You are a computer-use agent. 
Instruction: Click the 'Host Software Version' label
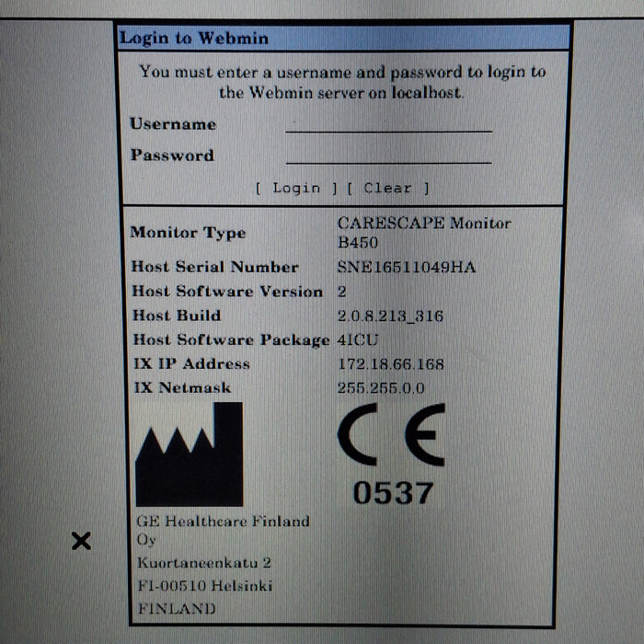point(227,292)
